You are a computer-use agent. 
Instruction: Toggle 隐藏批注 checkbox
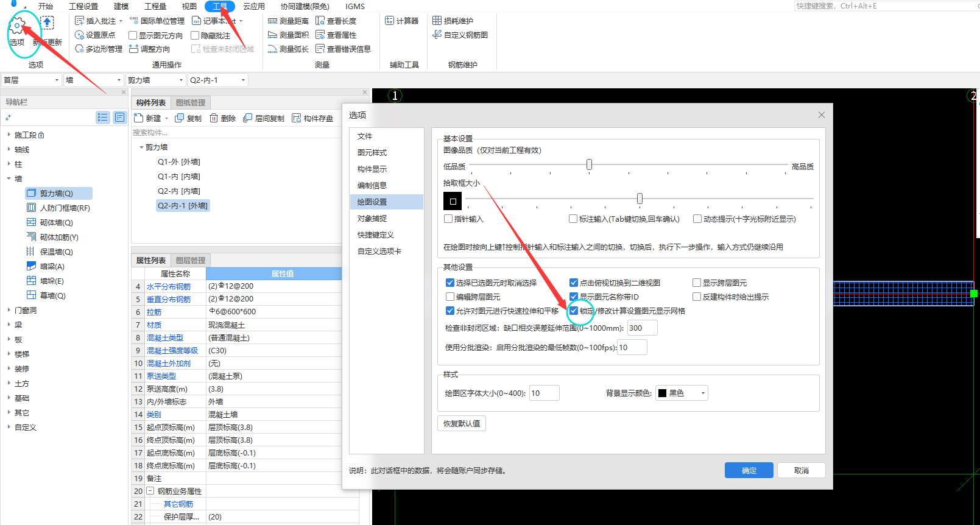195,35
